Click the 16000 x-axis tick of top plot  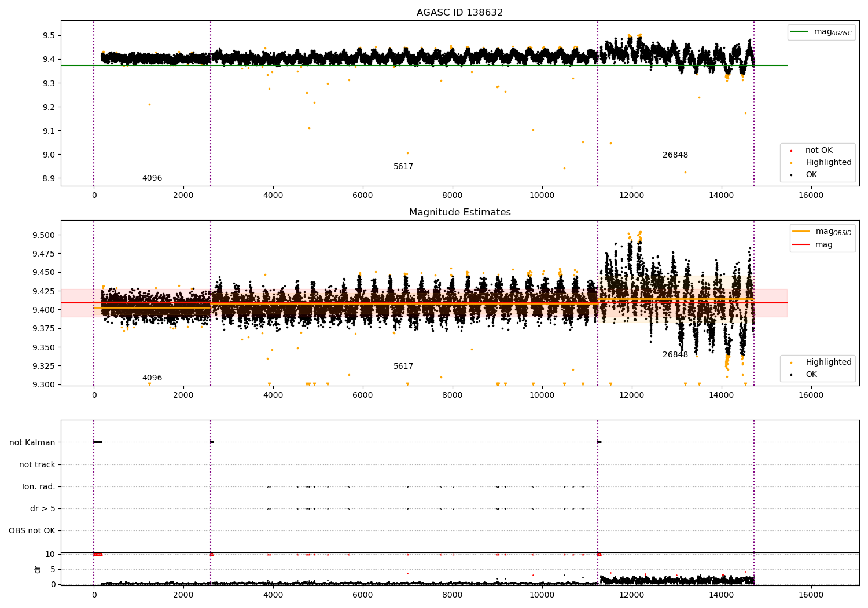click(x=811, y=196)
